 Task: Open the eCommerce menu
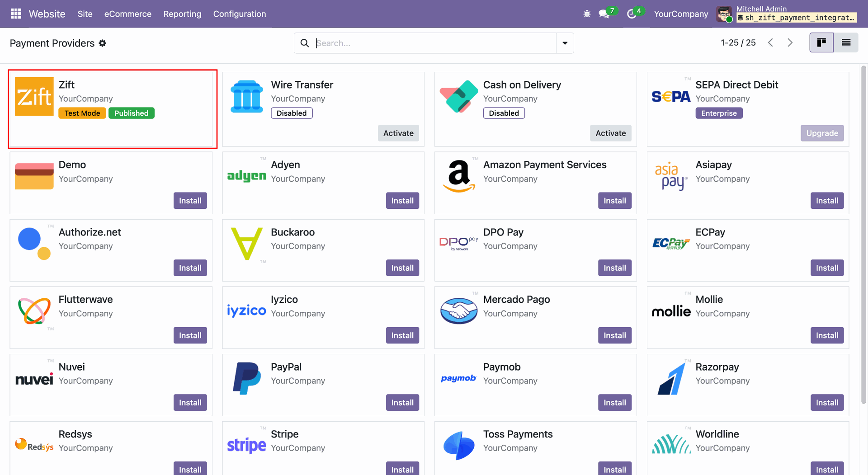(x=128, y=14)
